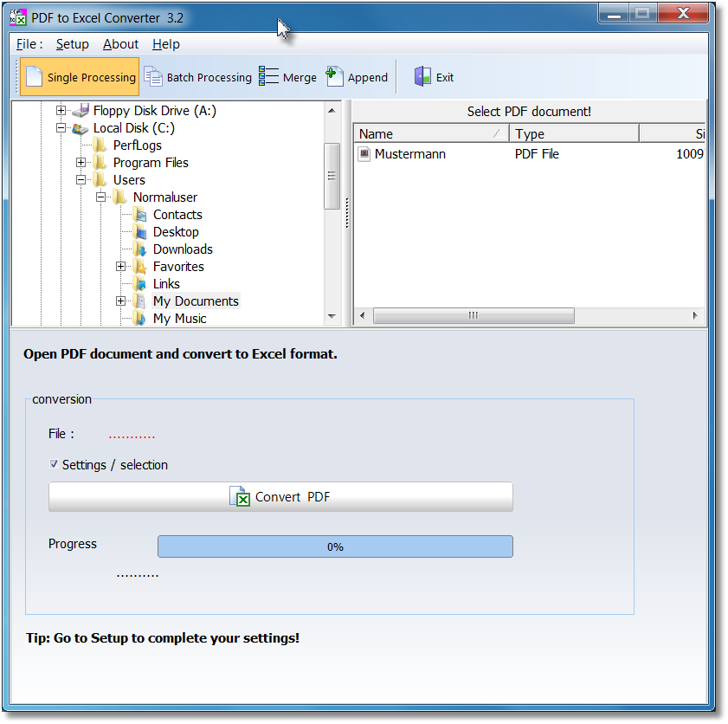Viewport: 728px width, 724px height.
Task: Click the file list horizontal scrollbar thumb
Action: point(474,316)
